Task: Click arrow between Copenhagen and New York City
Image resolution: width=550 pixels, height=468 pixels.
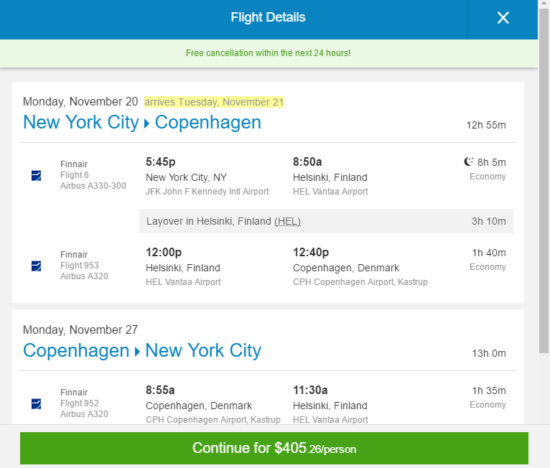Action: [138, 352]
